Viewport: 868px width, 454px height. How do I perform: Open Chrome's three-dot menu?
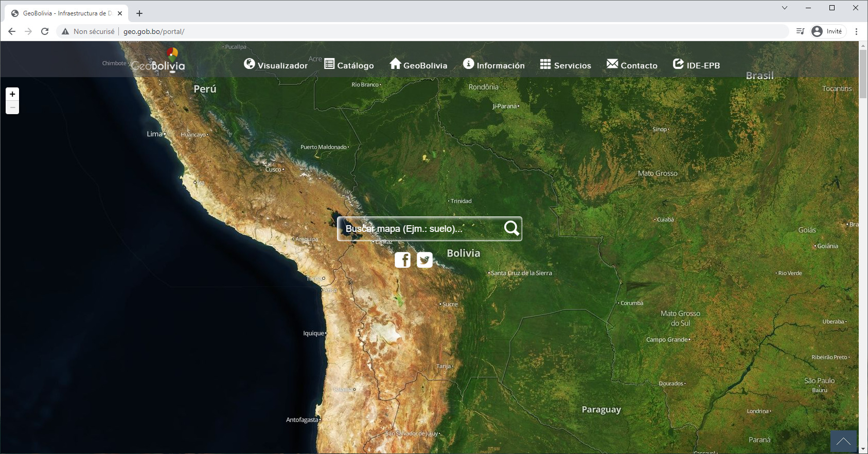[x=856, y=31]
